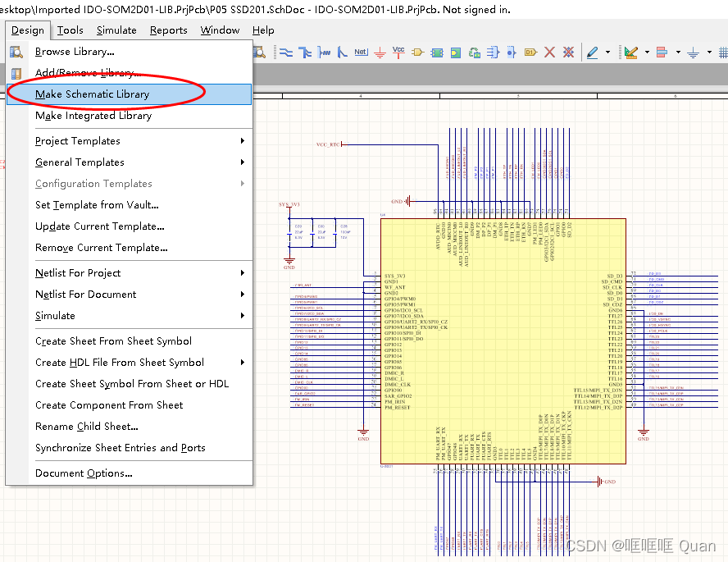Open the Reports menu in menu bar
The image size is (728, 562).
tap(168, 30)
